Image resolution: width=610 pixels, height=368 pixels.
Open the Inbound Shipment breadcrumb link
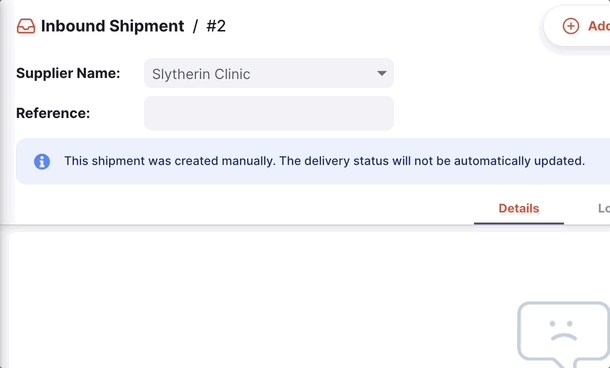[x=112, y=26]
